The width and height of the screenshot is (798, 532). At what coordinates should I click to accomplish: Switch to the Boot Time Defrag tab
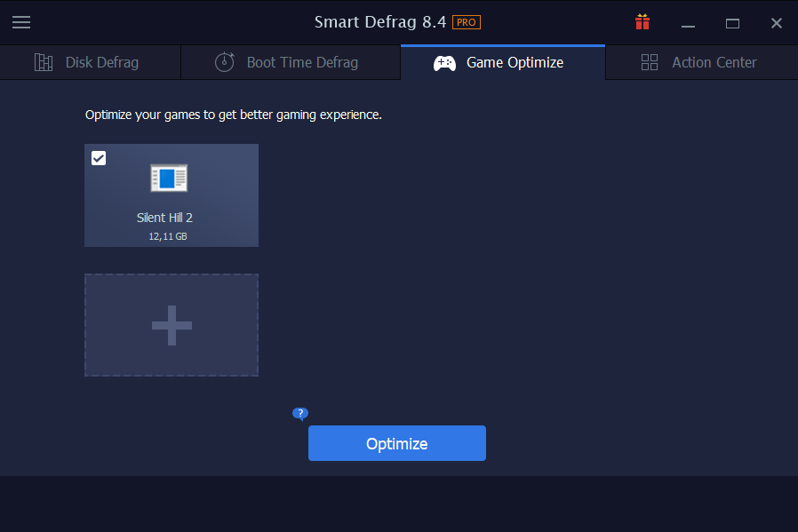coord(291,62)
